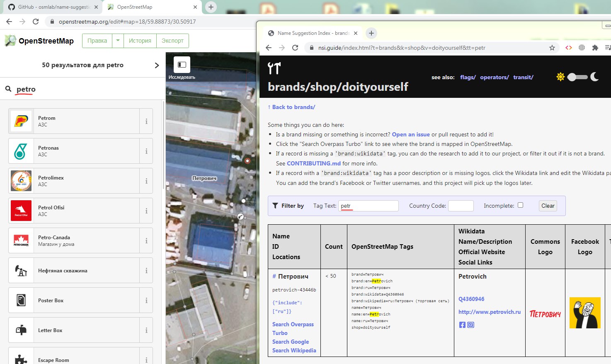Screen dimensions: 611x364
Task: Open the CONTRIBUTING.md link
Action: [314, 163]
